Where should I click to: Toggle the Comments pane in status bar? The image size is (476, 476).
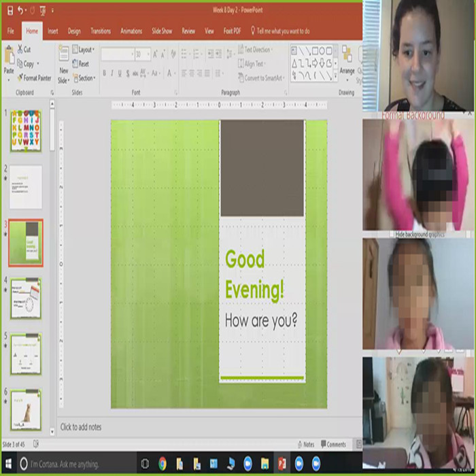click(x=332, y=445)
